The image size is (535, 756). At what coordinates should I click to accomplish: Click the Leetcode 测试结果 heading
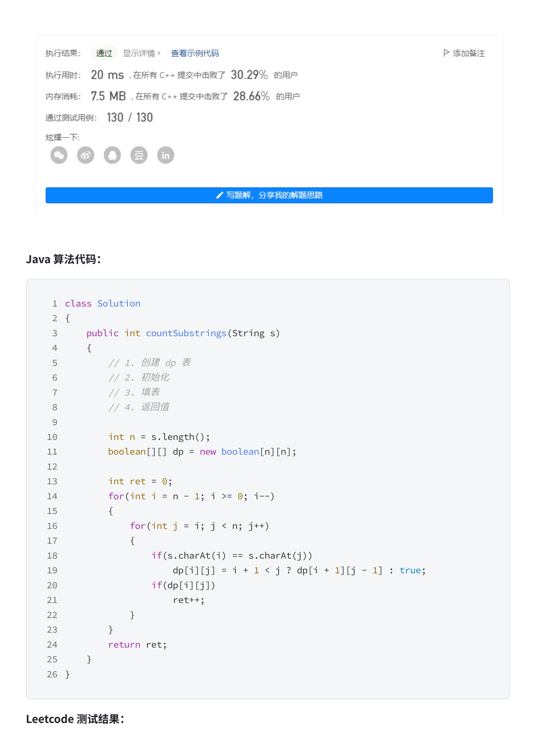(x=75, y=719)
